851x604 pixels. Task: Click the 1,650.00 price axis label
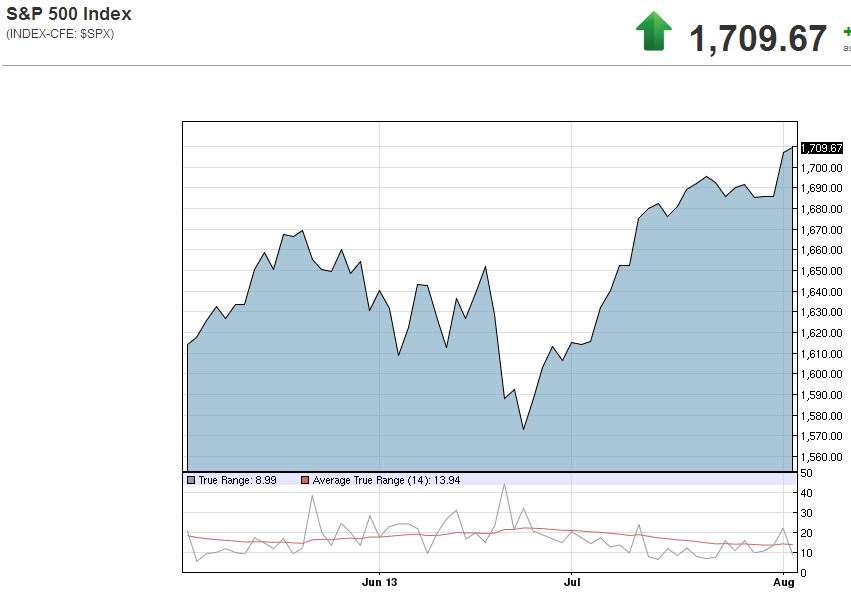[822, 271]
